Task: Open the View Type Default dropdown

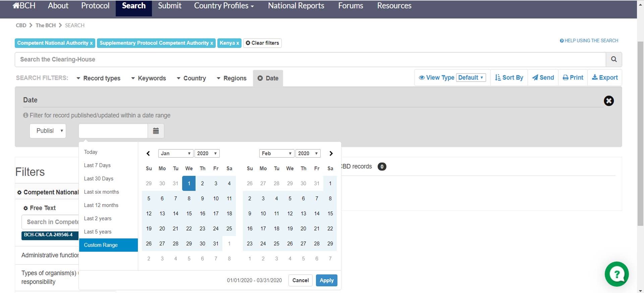Action: pyautogui.click(x=471, y=78)
